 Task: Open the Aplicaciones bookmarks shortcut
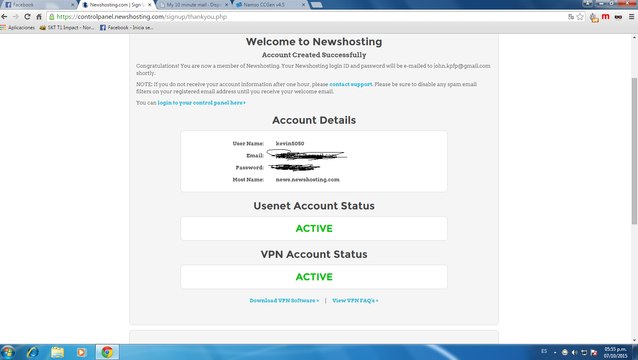click(18, 28)
